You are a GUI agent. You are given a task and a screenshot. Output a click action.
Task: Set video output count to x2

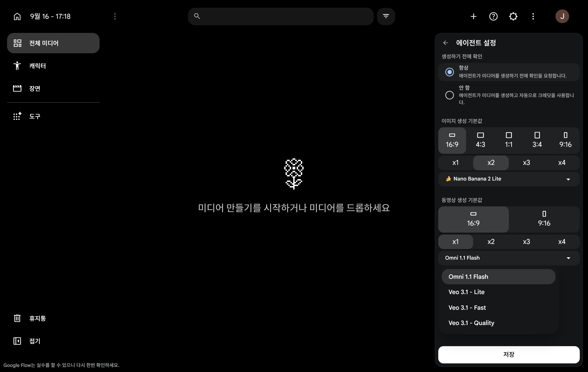(491, 242)
